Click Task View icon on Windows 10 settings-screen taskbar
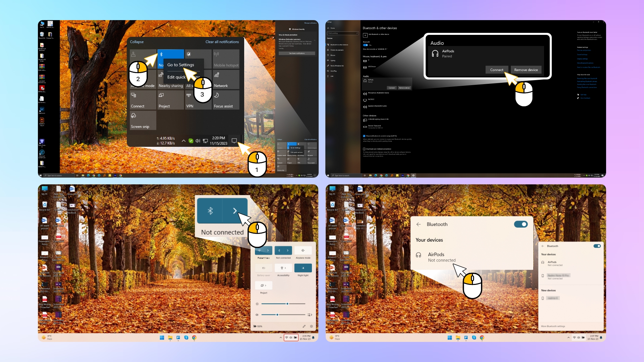Viewport: 644px width, 362px height. click(x=365, y=175)
